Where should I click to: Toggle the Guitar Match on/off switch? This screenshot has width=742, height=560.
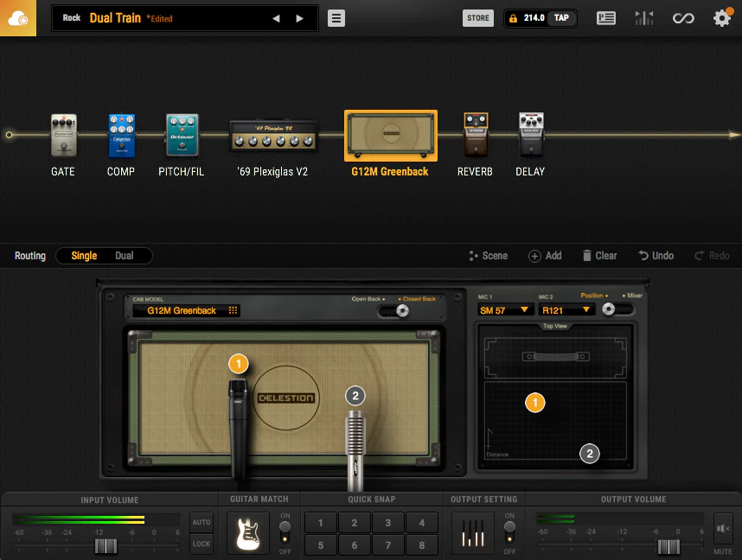pyautogui.click(x=285, y=527)
